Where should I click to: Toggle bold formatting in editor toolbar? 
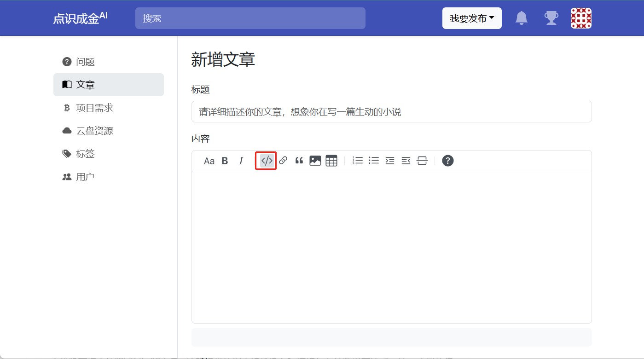pyautogui.click(x=225, y=161)
